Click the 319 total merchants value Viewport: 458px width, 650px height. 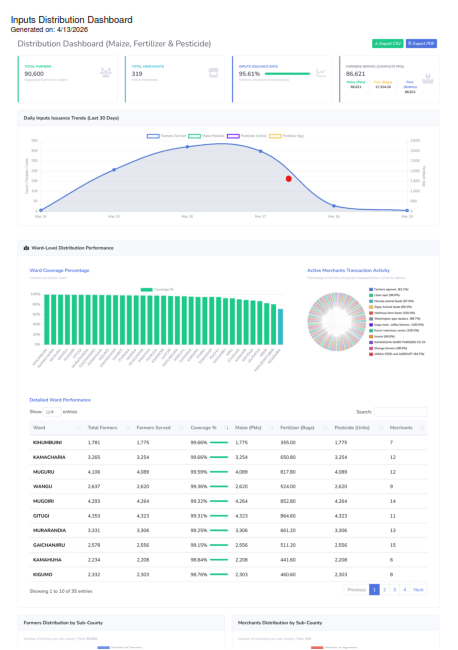click(137, 74)
